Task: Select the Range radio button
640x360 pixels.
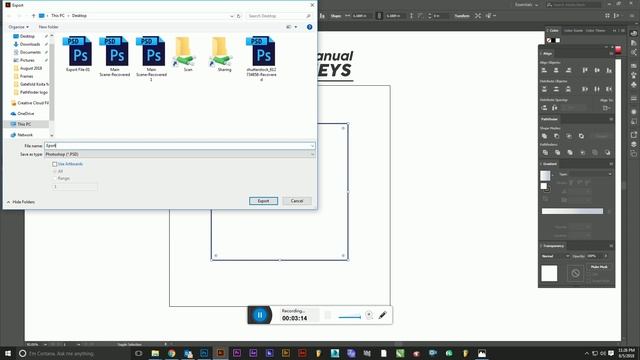Action: [55, 178]
